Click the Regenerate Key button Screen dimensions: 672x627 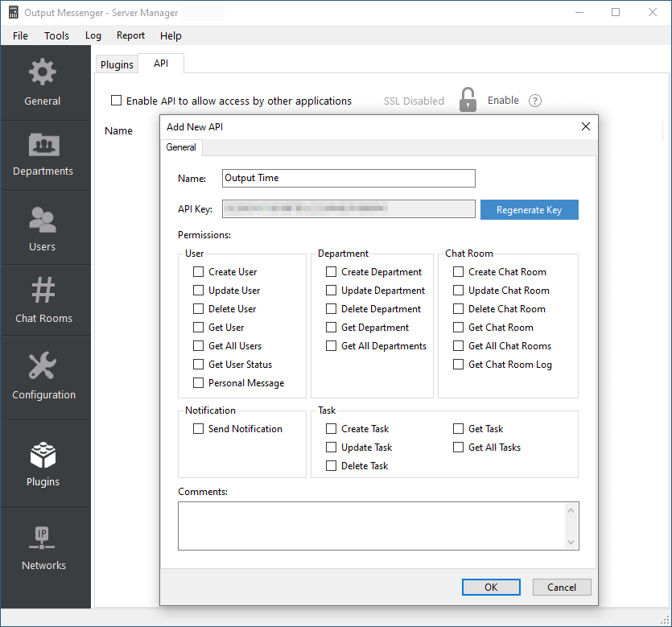[530, 209]
